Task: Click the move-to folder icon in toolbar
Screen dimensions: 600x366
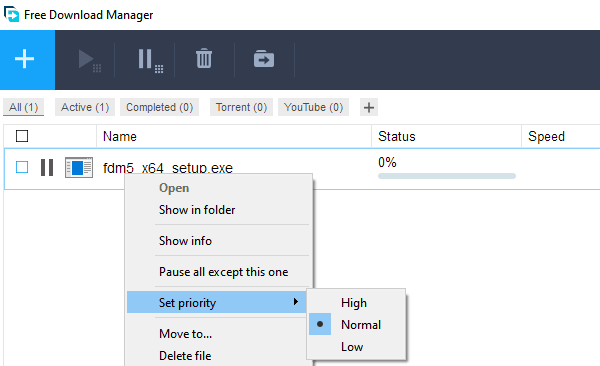Action: pyautogui.click(x=264, y=59)
